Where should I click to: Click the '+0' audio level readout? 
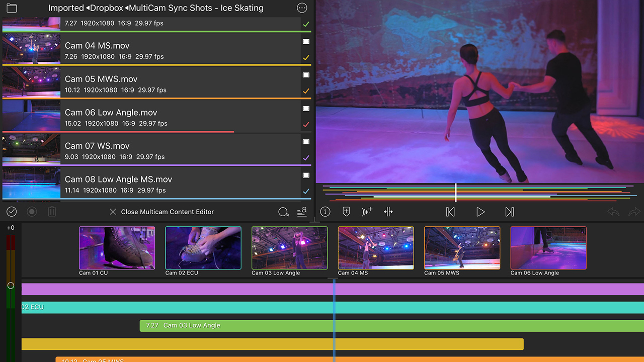click(x=11, y=228)
